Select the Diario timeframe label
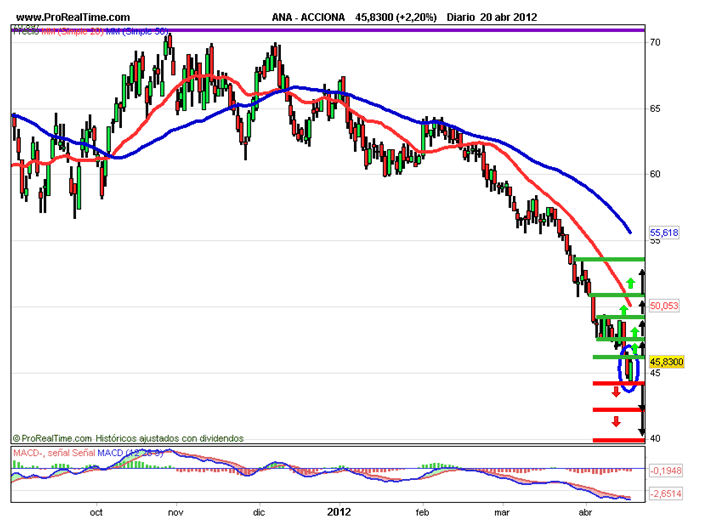Image resolution: width=708 pixels, height=525 pixels. tap(461, 17)
